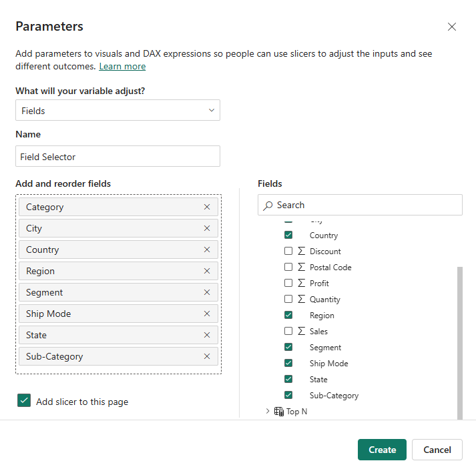
Task: Click the Quantity field name
Action: [x=325, y=300]
